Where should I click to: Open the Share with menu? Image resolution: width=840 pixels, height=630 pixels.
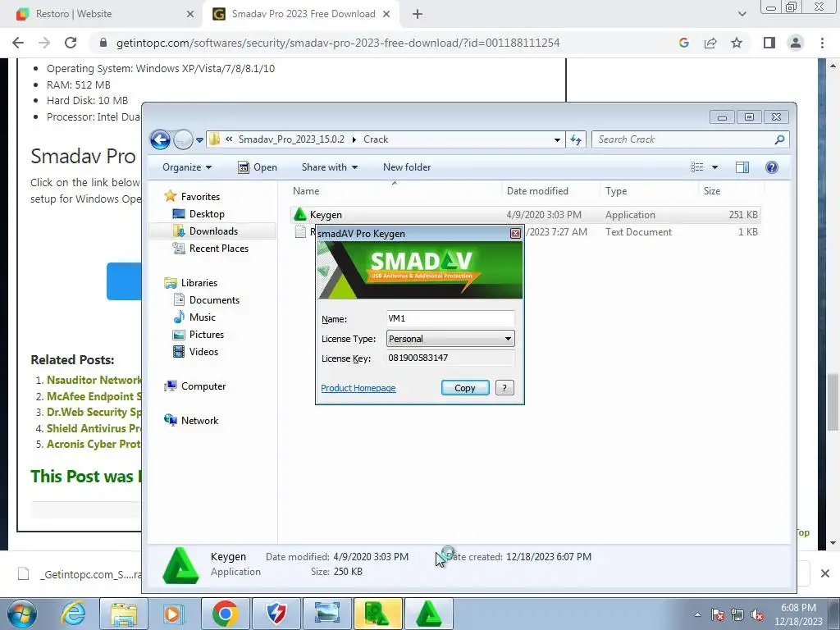pos(330,167)
